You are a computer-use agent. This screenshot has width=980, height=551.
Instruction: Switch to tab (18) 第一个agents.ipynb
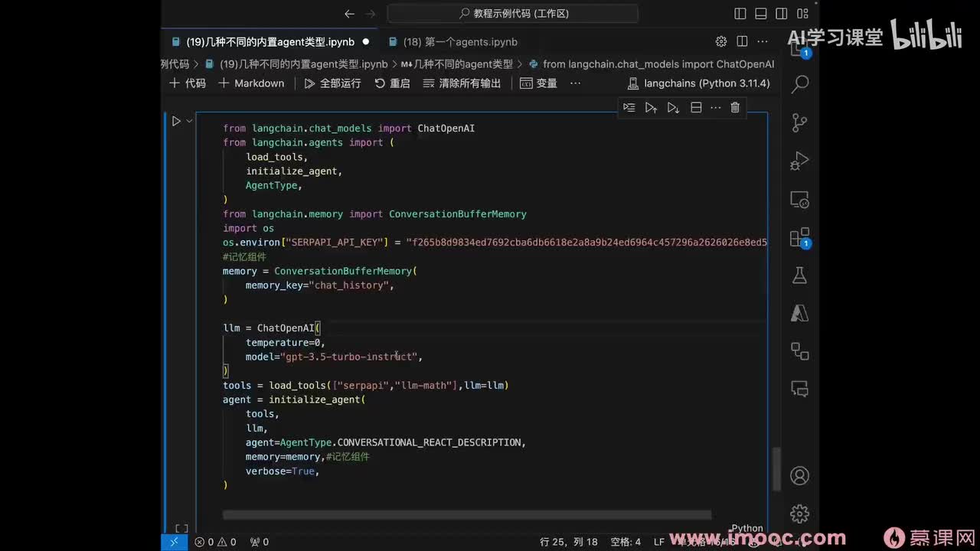click(453, 42)
